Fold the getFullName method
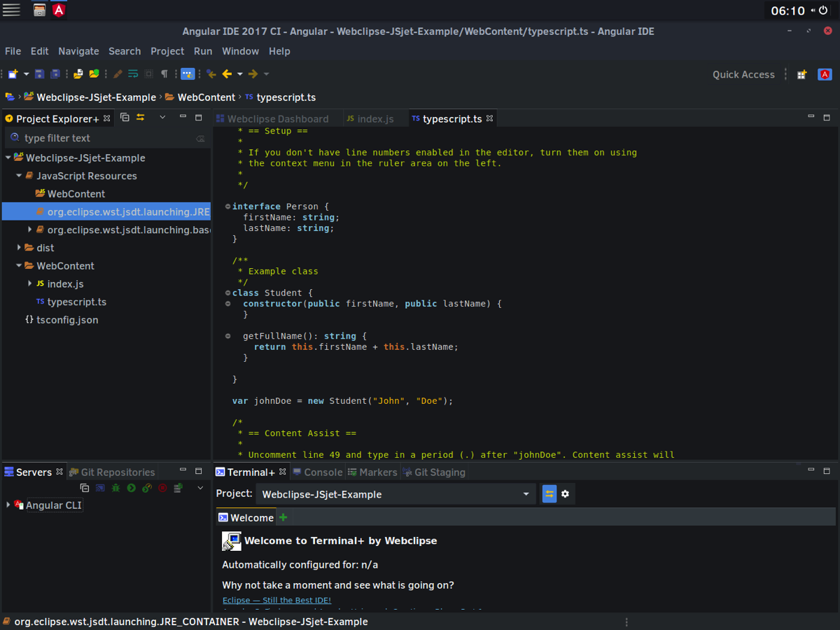The width and height of the screenshot is (840, 630). 227,337
